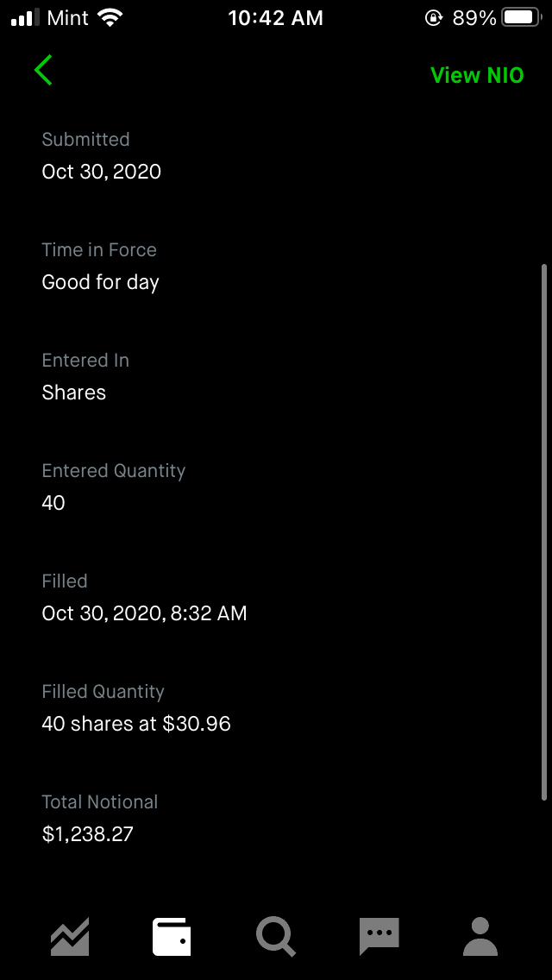Tap the Time in Force label
The image size is (552, 980).
(99, 250)
